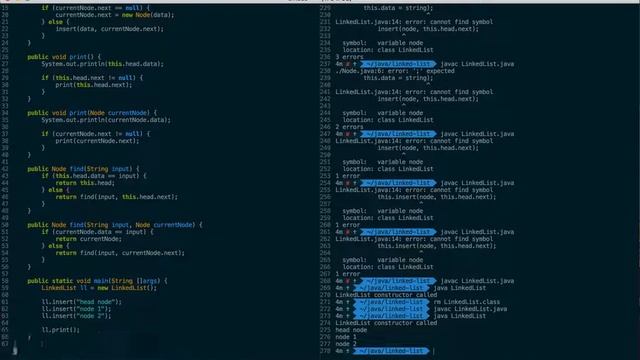This screenshot has width=640, height=360.
Task: Click "insert(data, currentNode.next);" line
Action: point(109,29)
